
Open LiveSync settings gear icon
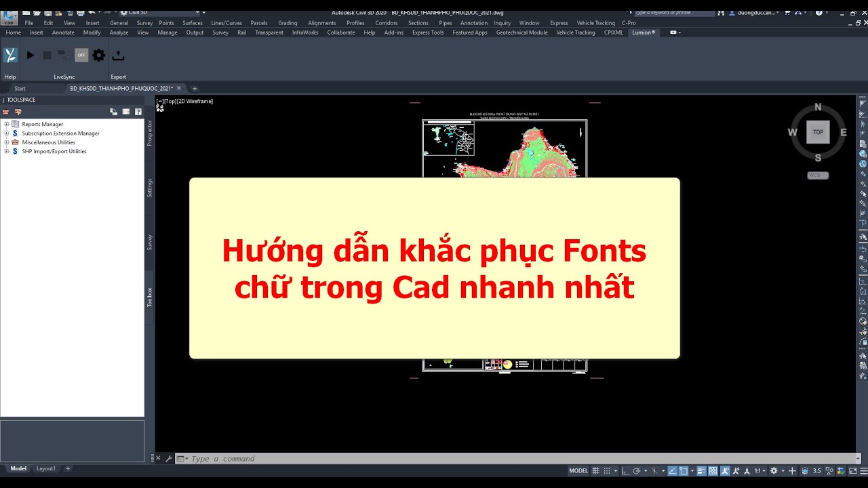coord(99,55)
